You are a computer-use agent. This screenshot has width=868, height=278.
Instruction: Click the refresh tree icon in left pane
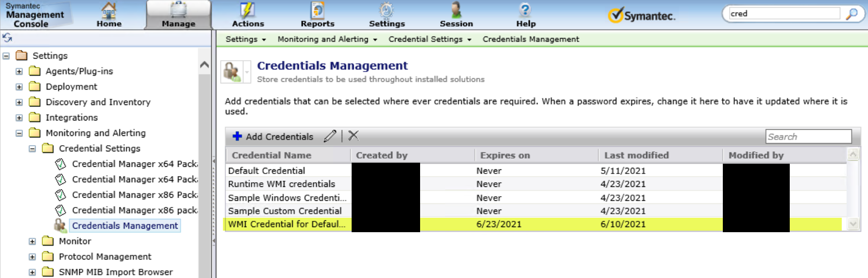[7, 38]
